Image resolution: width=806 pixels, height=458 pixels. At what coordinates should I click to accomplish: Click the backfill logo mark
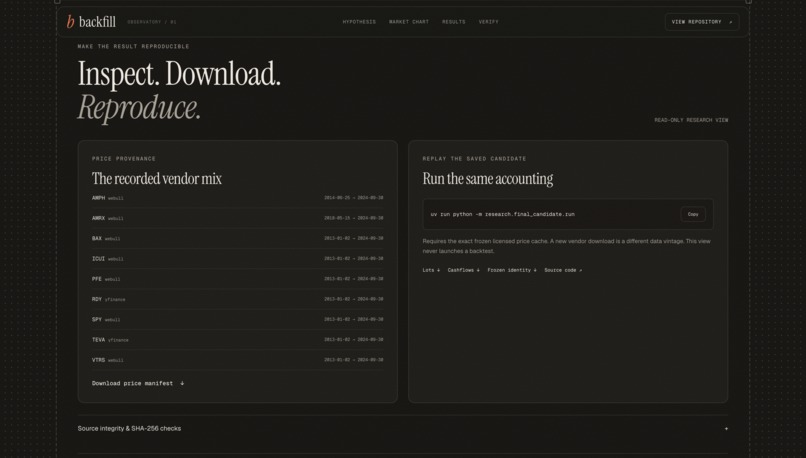pyautogui.click(x=70, y=22)
